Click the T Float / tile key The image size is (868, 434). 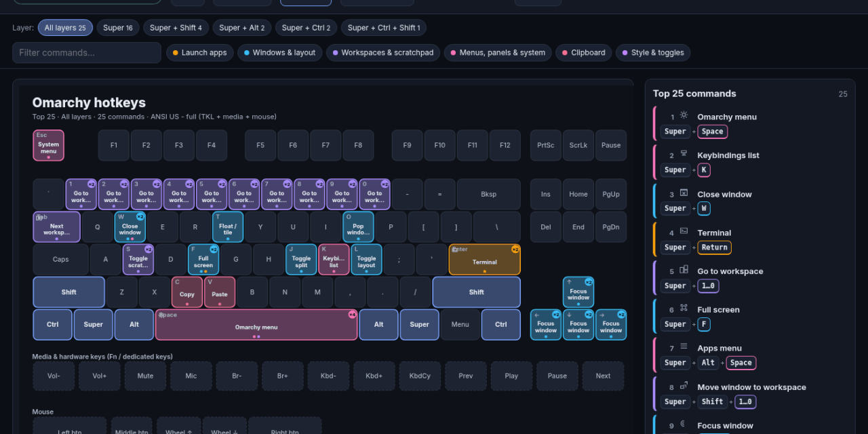(x=227, y=227)
